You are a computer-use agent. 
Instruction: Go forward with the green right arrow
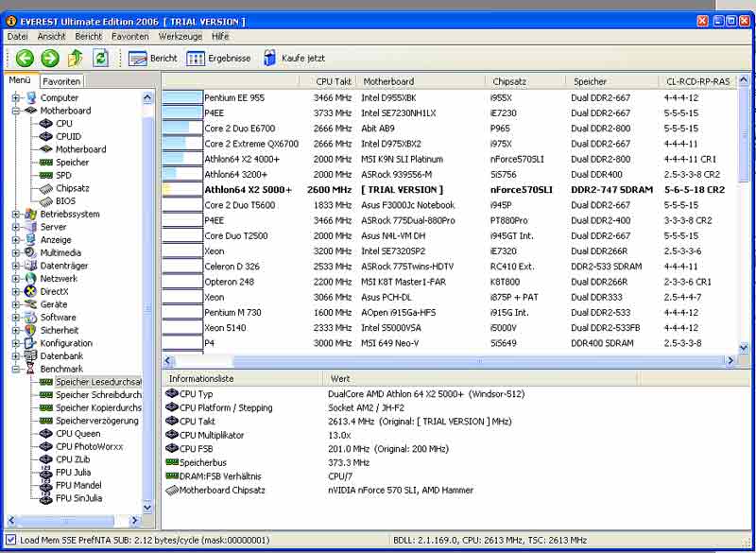coord(50,59)
